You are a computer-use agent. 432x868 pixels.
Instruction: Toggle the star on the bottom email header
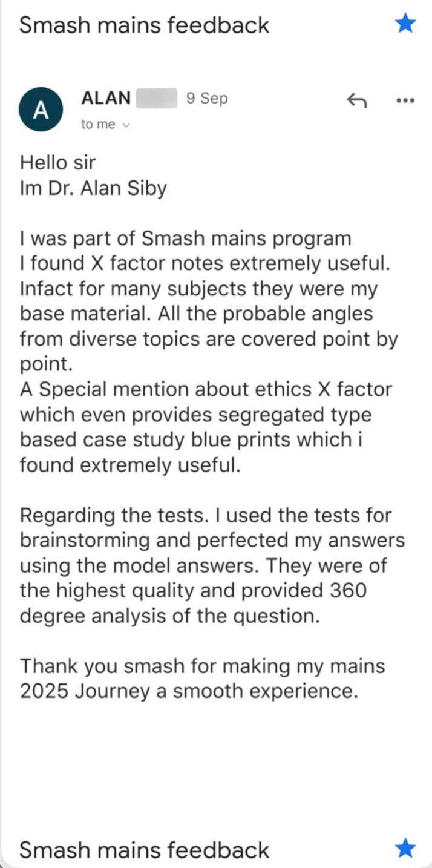[405, 849]
